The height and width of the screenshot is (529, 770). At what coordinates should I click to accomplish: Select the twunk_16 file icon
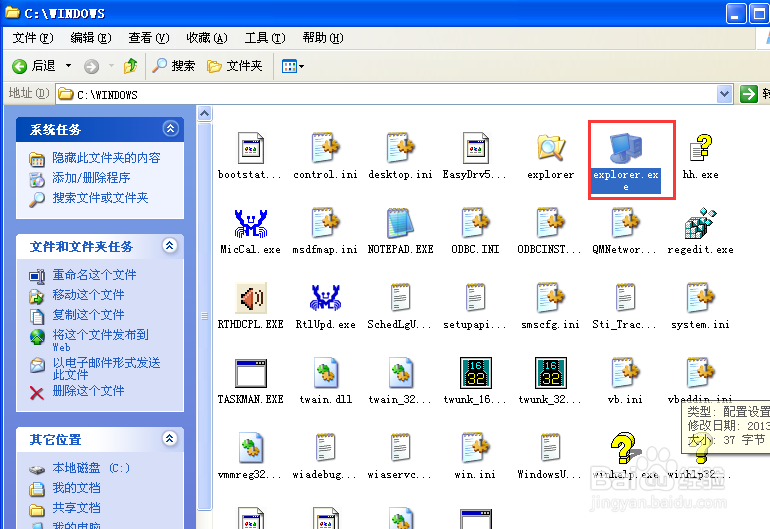point(475,373)
